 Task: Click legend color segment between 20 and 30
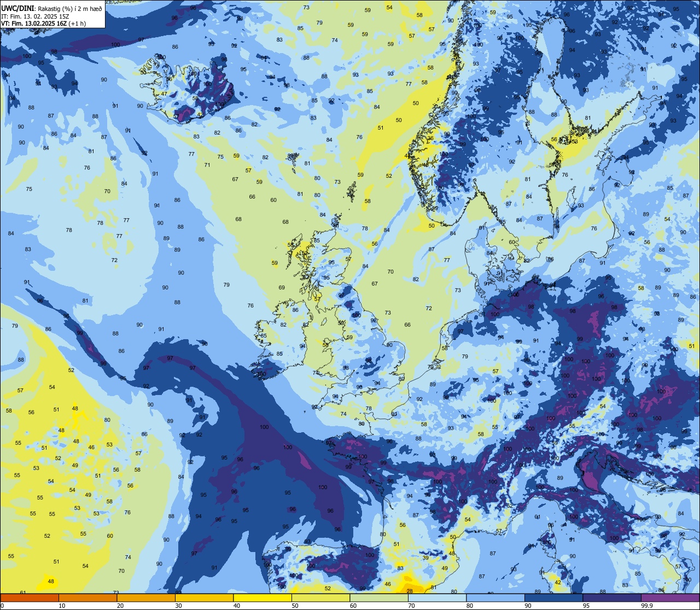(146, 597)
